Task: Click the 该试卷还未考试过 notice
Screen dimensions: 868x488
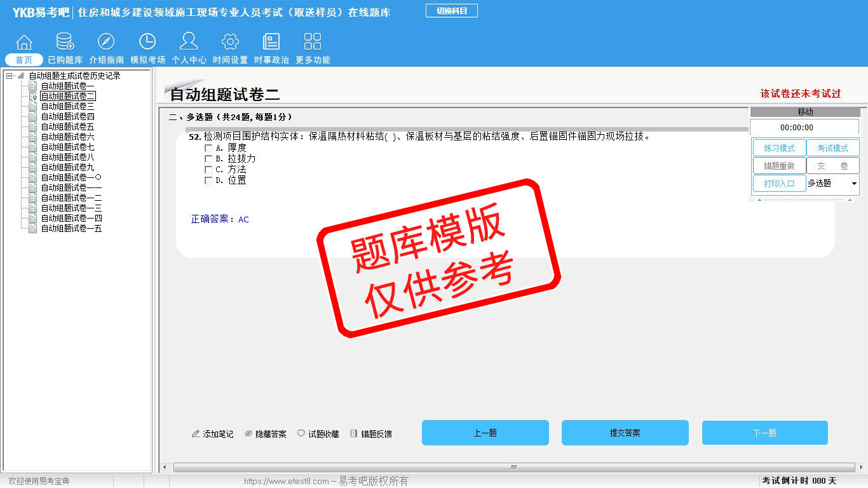Action: click(x=801, y=93)
